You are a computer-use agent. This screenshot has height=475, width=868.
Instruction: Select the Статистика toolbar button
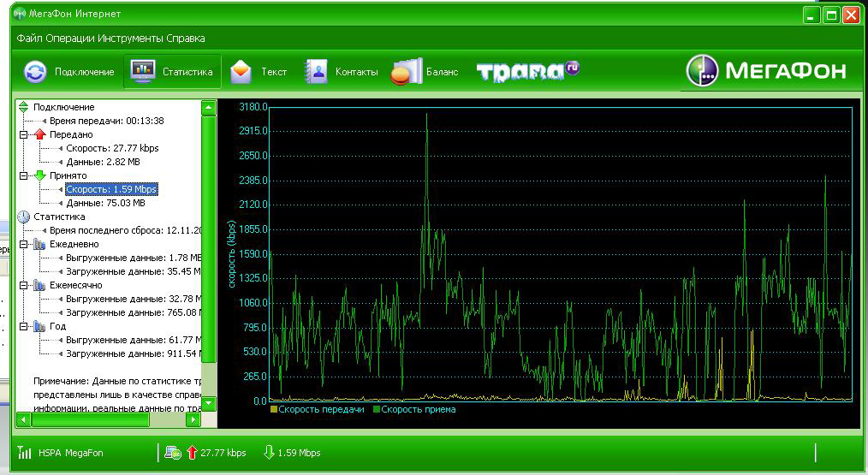172,71
